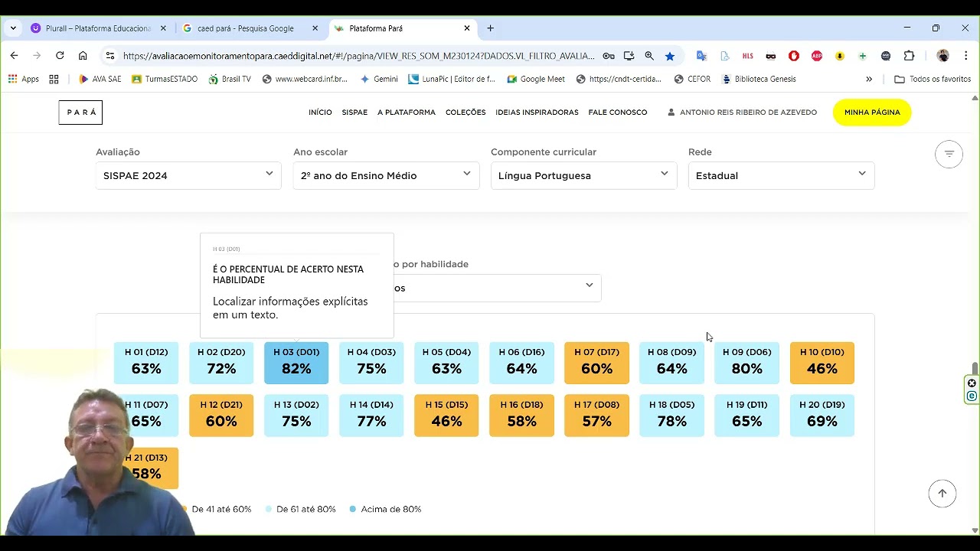Open the Componente curricular dropdown
The image size is (980, 551).
click(x=583, y=175)
